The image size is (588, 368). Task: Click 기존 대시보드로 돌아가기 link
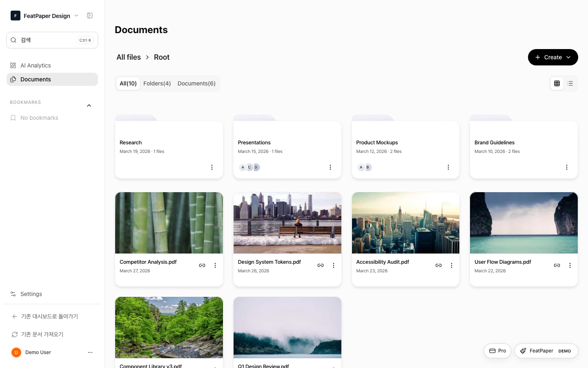point(49,316)
